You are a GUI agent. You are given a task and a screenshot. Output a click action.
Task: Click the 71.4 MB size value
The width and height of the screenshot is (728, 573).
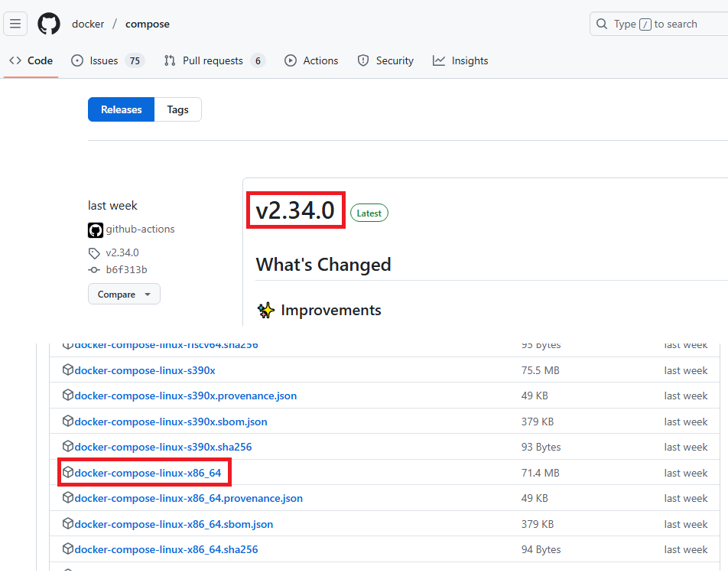point(541,474)
